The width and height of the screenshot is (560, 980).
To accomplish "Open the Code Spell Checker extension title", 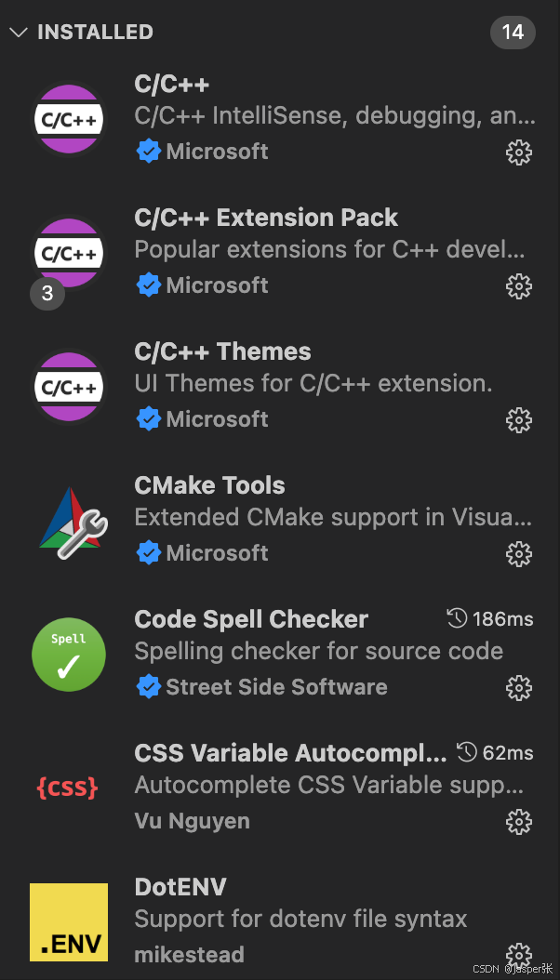I will tap(251, 619).
